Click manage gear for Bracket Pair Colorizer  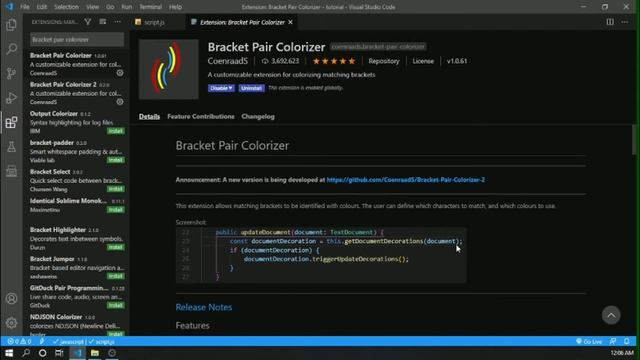coord(120,73)
